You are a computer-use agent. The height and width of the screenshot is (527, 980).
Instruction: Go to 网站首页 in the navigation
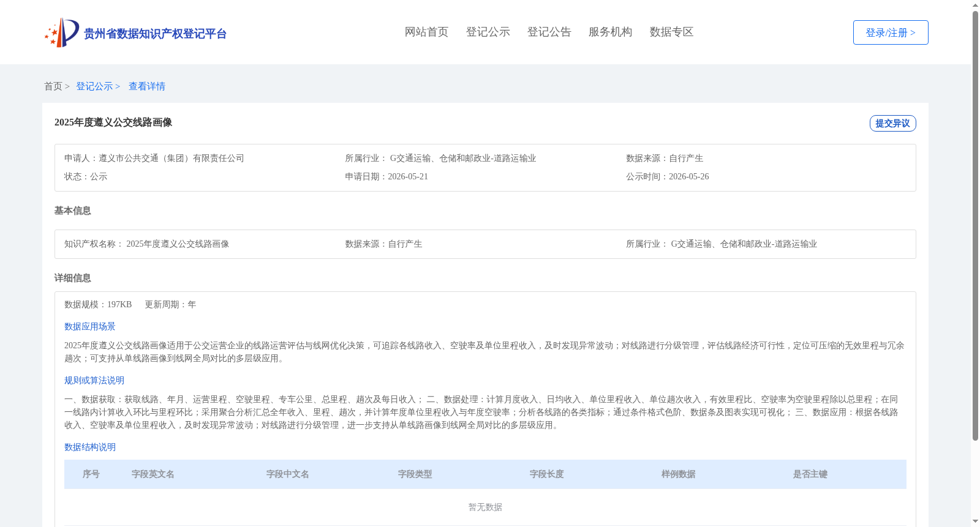point(426,32)
